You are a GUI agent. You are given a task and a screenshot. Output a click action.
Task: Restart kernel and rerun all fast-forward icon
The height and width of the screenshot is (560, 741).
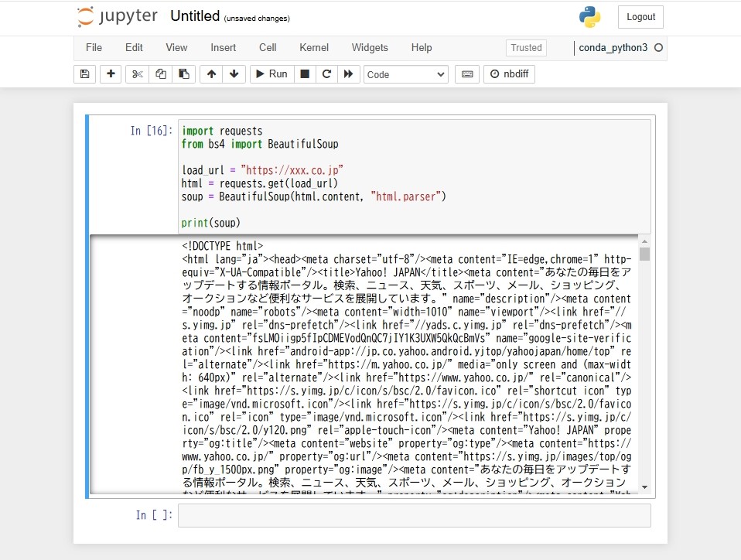click(x=349, y=74)
